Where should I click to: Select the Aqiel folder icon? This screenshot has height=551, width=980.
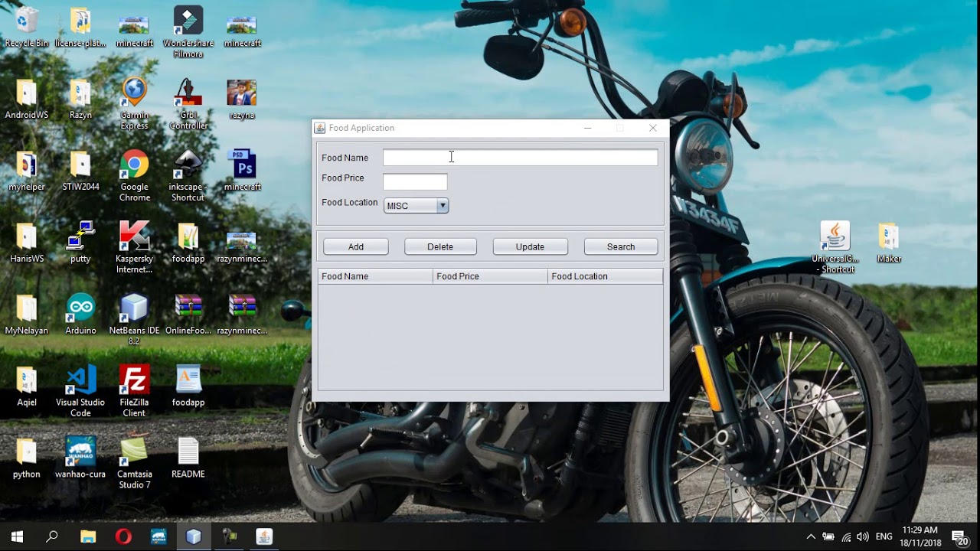[x=27, y=386]
